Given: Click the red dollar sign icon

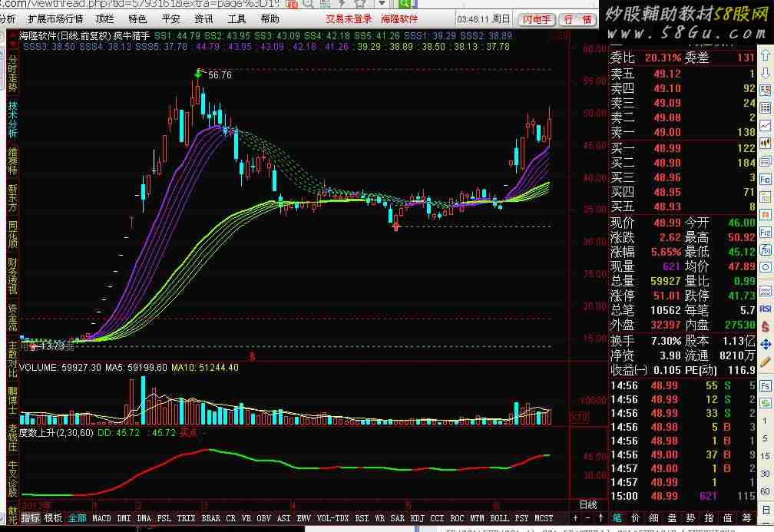Looking at the screenshot, I should (765, 326).
